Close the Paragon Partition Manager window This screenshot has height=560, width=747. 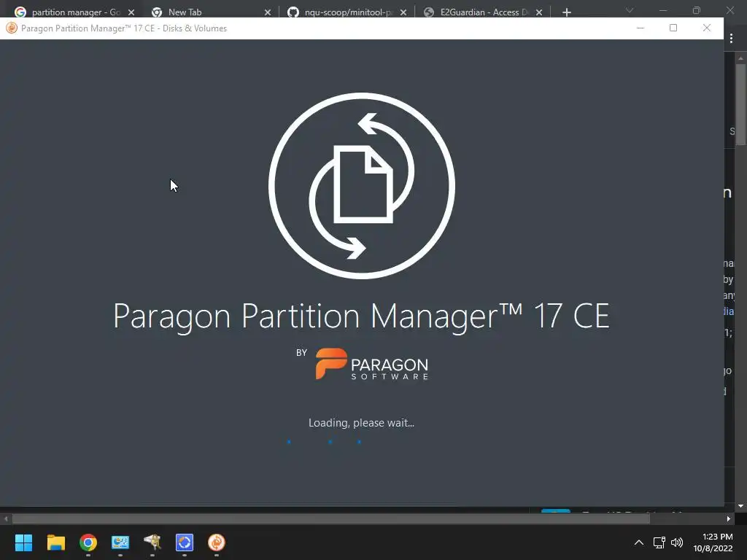(x=706, y=28)
